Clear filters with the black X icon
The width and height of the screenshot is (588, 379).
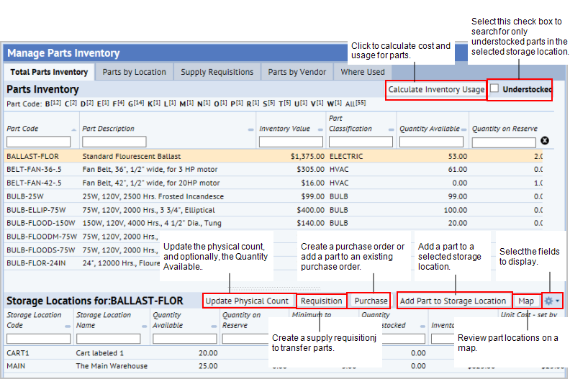(x=545, y=140)
